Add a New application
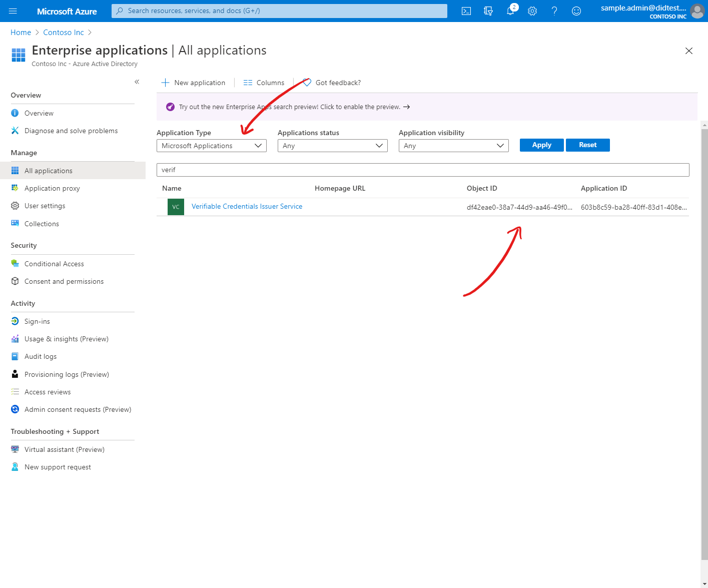 coord(193,83)
